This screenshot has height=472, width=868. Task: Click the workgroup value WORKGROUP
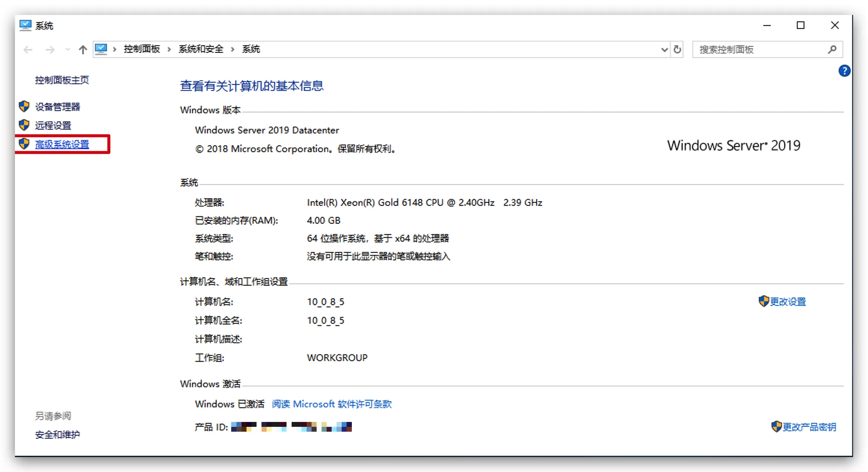click(337, 358)
